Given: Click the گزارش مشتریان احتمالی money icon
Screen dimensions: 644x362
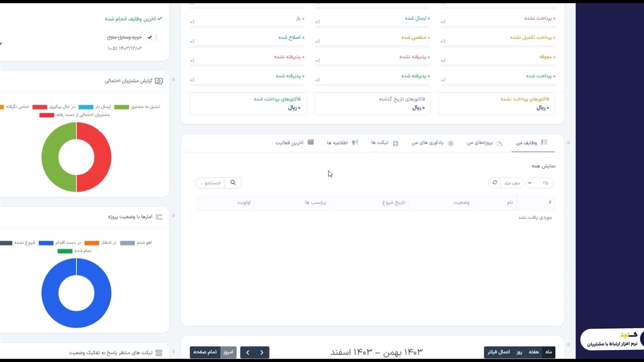Looking at the screenshot, I should click(159, 81).
